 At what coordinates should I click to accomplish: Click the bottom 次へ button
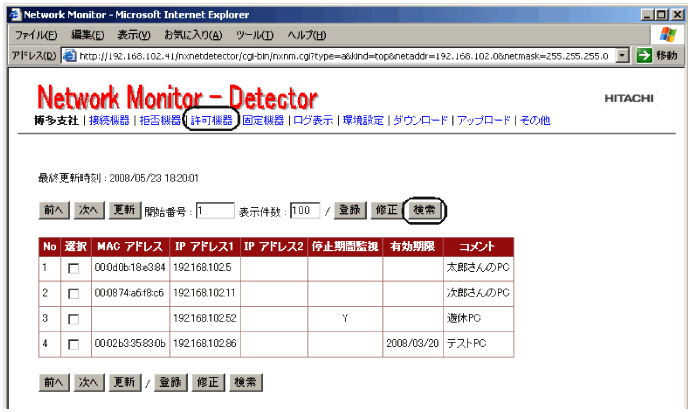click(89, 383)
